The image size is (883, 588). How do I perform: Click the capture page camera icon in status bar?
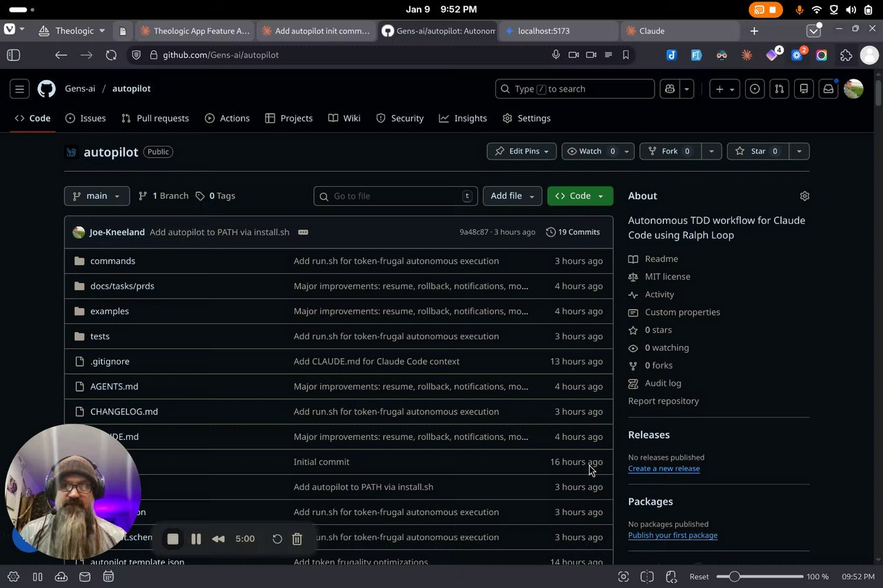pyautogui.click(x=624, y=577)
